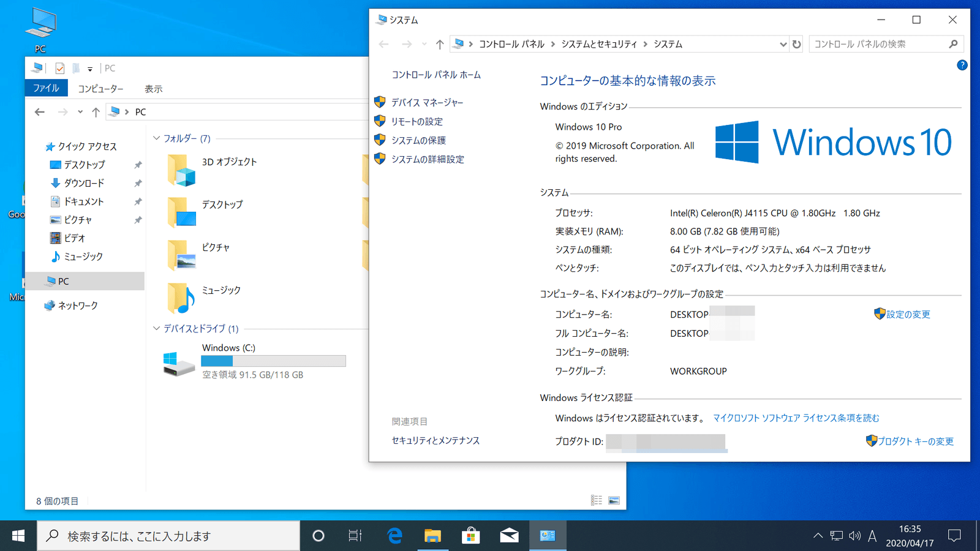980x551 pixels.
Task: Click the help question mark icon
Action: point(962,65)
